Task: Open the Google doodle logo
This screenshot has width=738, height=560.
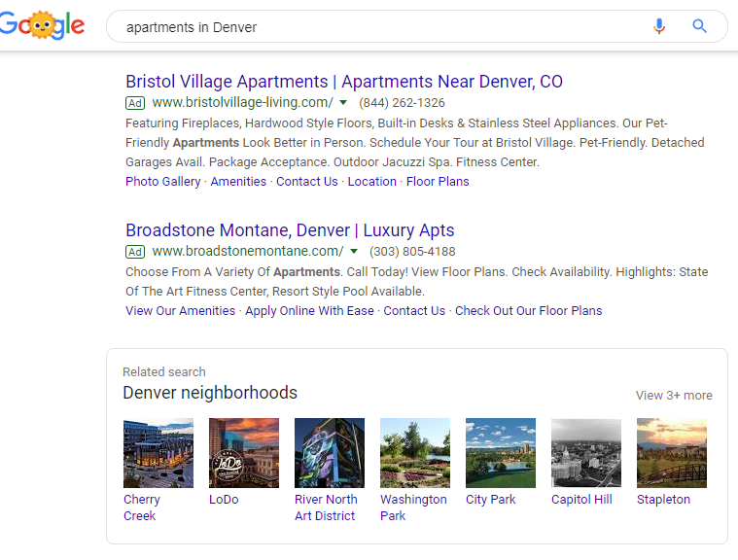Action: coord(43,25)
